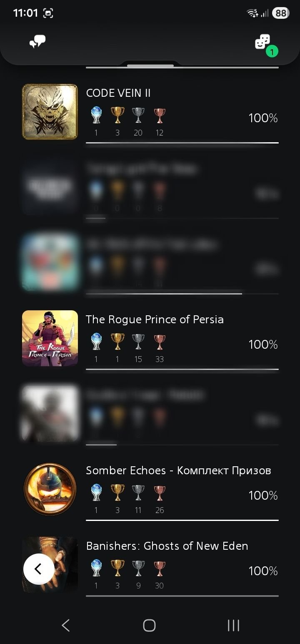300x644 pixels.
Task: Open the Somber Echoes round game icon
Action: 50,489
